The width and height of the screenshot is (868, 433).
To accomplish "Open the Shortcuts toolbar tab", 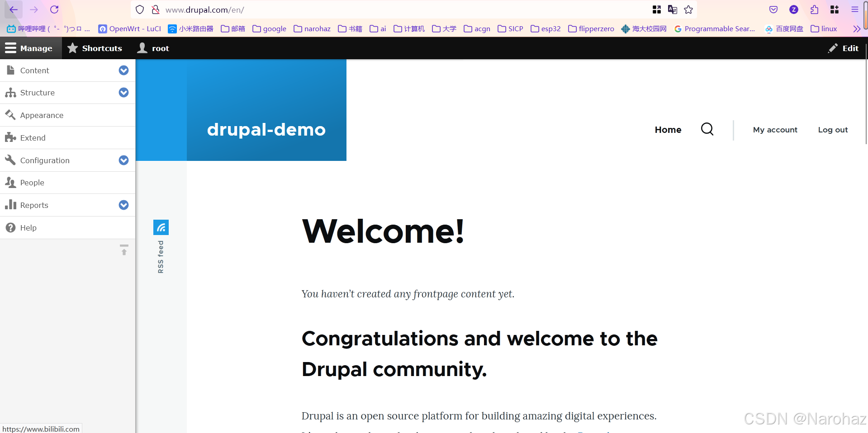I will point(95,48).
